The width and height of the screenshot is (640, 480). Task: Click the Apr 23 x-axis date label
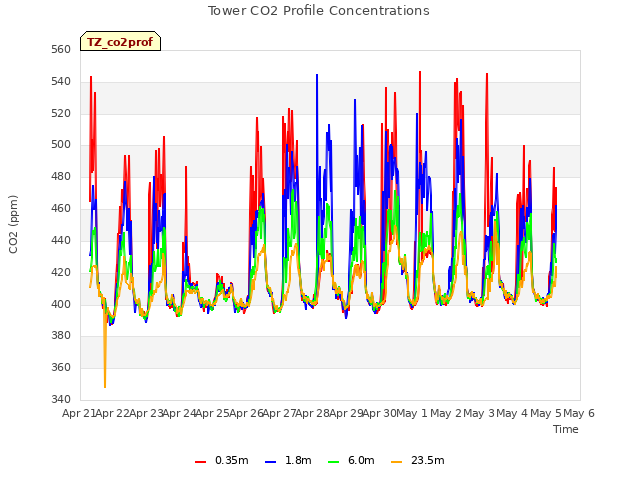click(x=146, y=414)
